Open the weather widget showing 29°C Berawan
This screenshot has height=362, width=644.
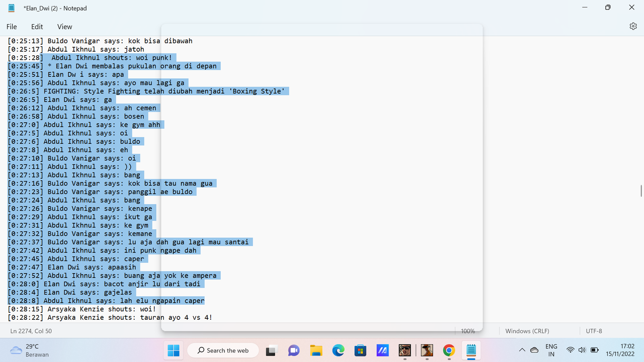[30, 350]
